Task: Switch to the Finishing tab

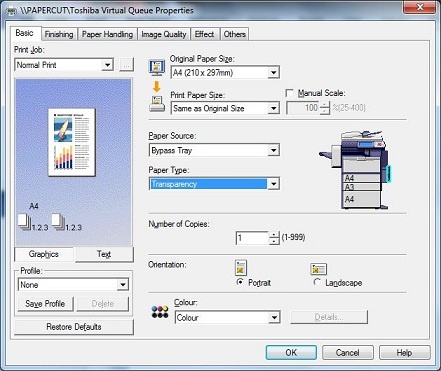Action: [59, 34]
